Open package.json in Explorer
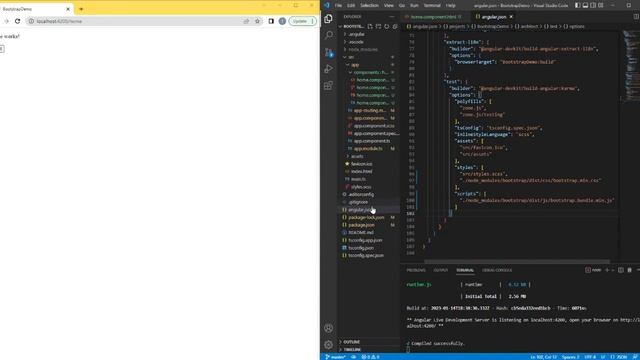The image size is (640, 360). point(361,225)
